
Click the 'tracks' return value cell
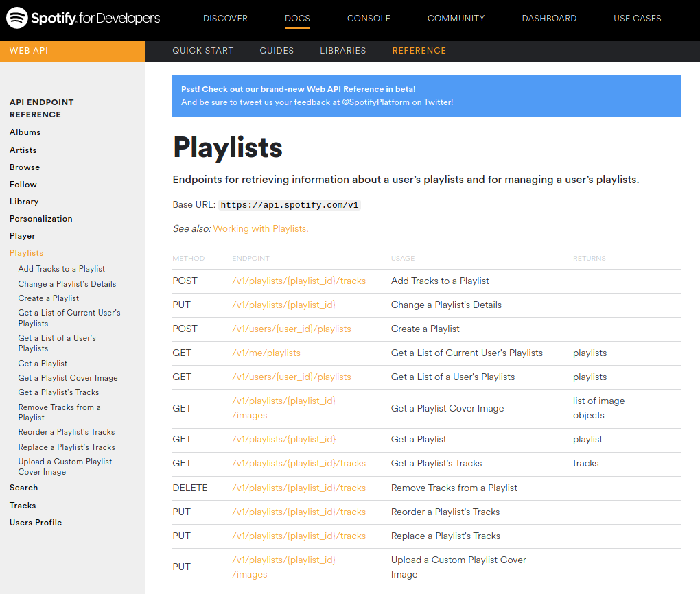585,464
